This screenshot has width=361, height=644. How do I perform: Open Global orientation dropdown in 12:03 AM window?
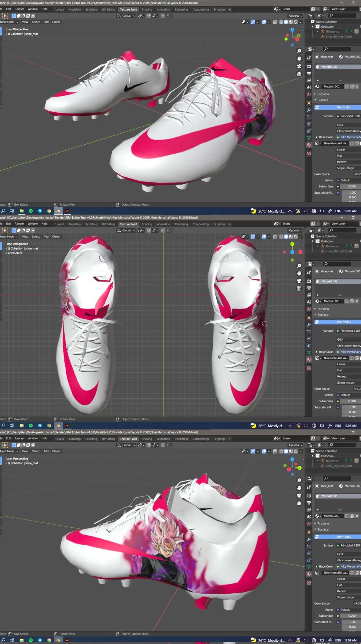[x=126, y=16]
